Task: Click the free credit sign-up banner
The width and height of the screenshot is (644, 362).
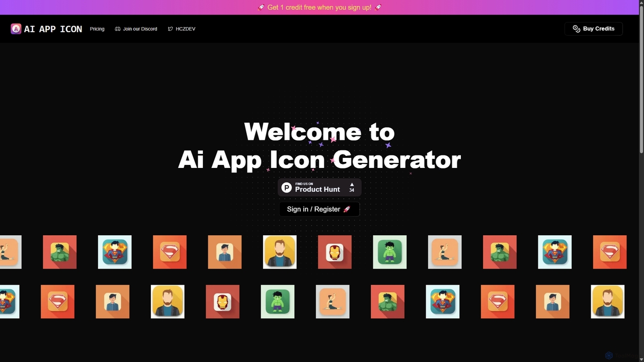Action: point(319,7)
